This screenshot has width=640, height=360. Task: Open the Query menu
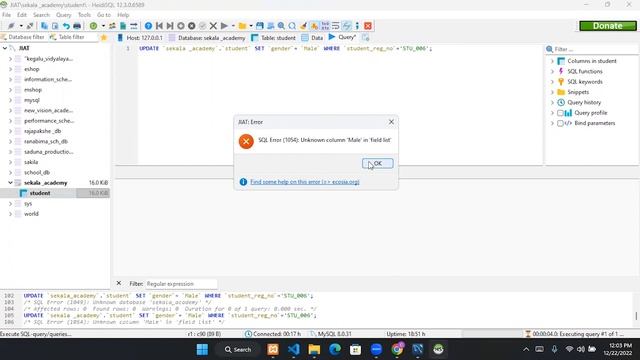63,15
